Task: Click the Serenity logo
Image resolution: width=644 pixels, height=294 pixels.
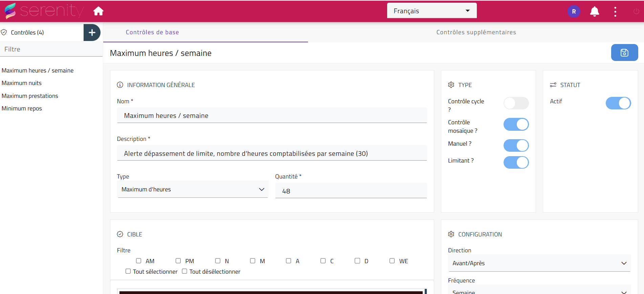Action: pyautogui.click(x=44, y=11)
